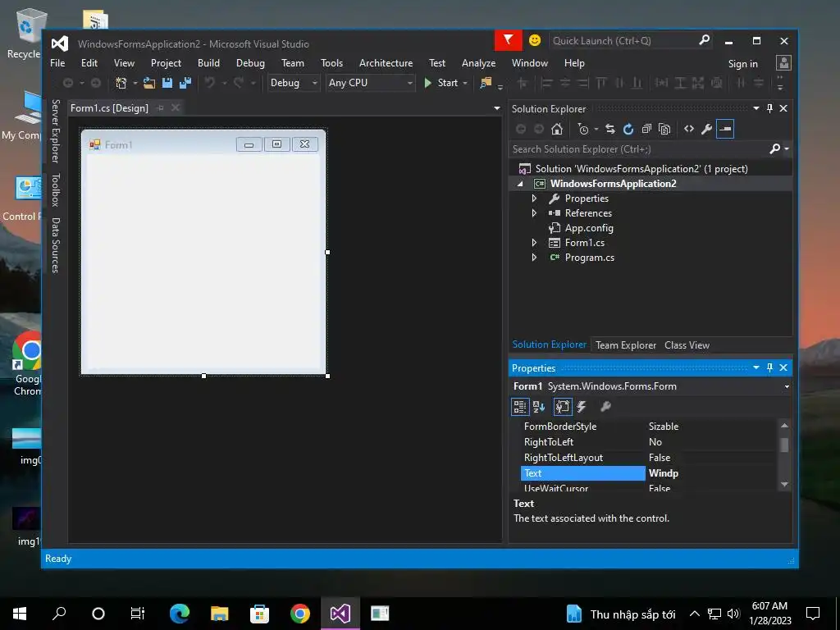Open the document tab list dropdown arrow
840x630 pixels.
coord(496,109)
